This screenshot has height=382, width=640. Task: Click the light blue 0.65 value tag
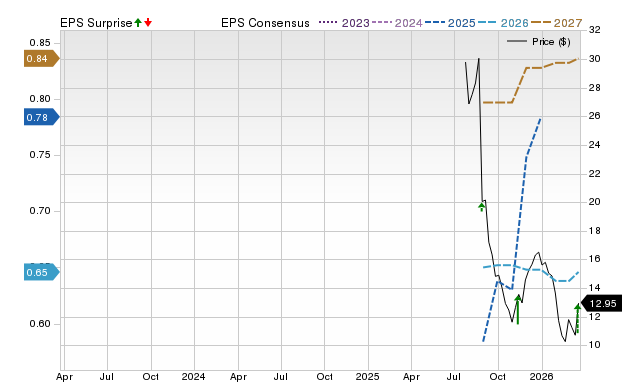point(42,272)
